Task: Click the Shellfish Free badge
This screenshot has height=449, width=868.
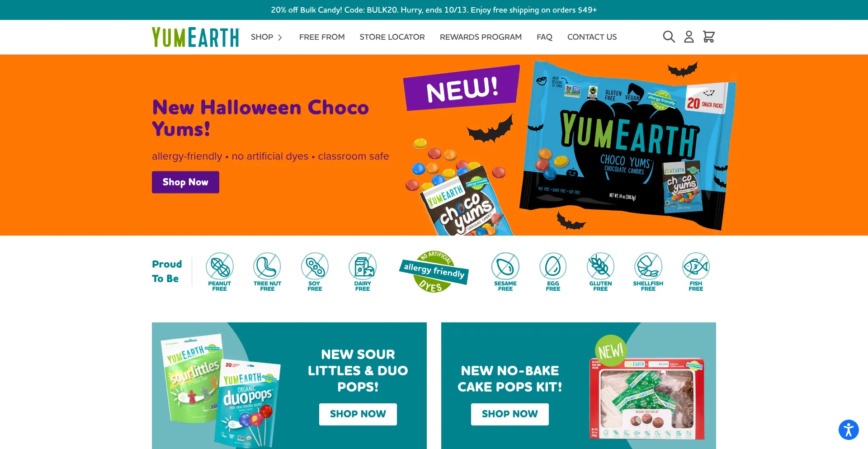Action: (x=648, y=272)
